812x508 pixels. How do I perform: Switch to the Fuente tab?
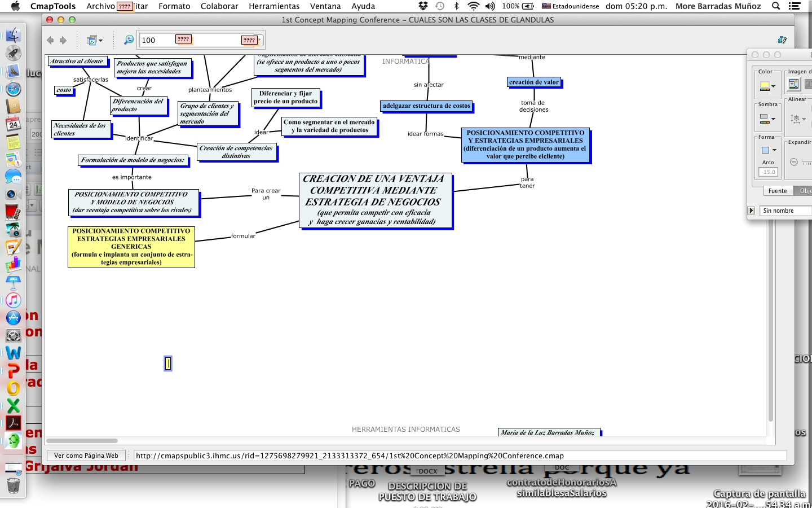[777, 191]
